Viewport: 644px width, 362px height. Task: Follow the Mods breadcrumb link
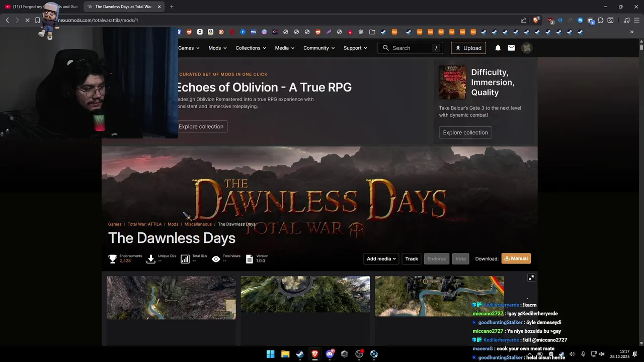tap(173, 224)
